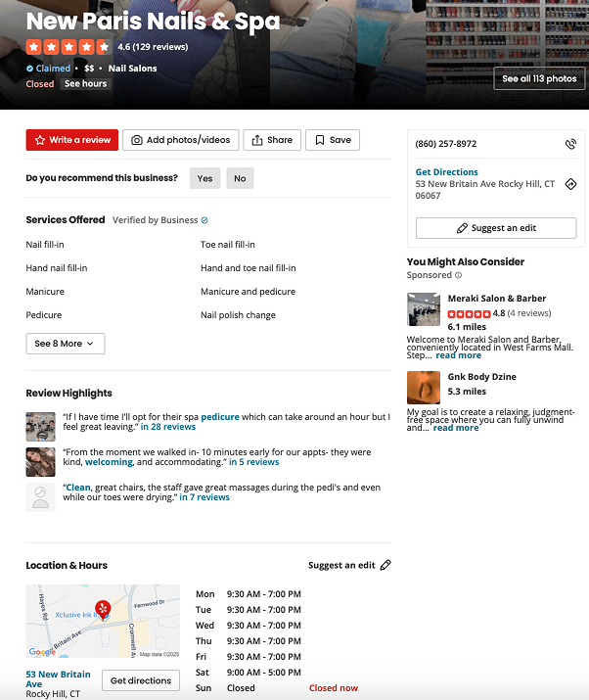The image size is (589, 700).
Task: Open the welcoming review author's photo thumbnail
Action: pyautogui.click(x=41, y=461)
